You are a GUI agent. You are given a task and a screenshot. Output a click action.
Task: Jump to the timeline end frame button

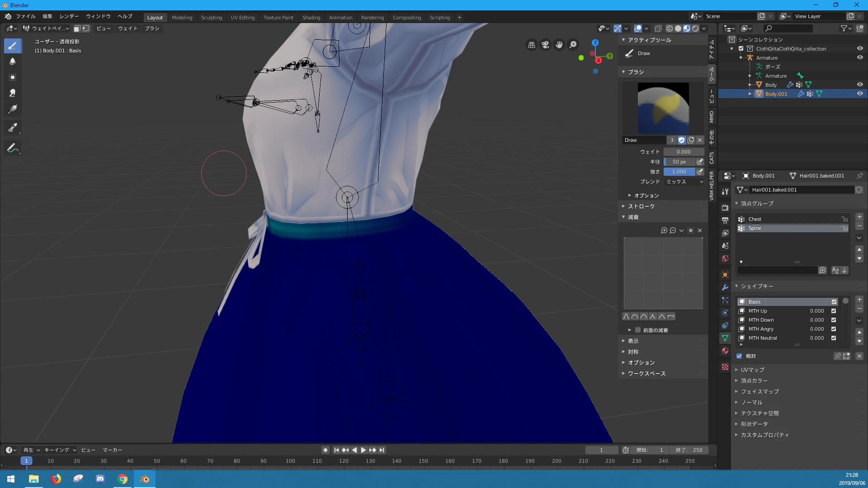[x=382, y=450]
